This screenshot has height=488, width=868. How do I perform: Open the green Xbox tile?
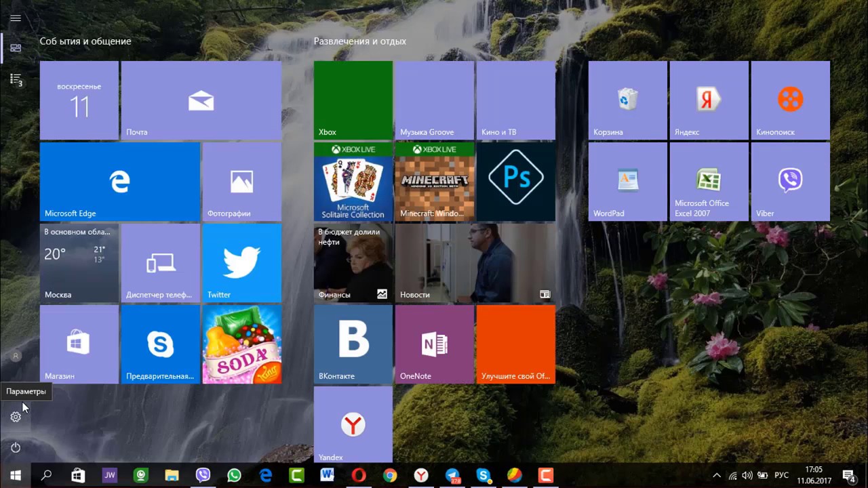pos(353,100)
